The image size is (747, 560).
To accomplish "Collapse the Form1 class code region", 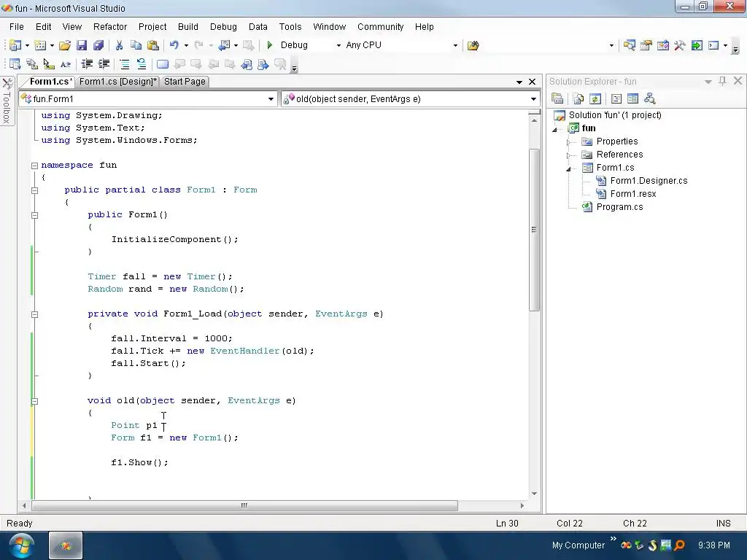I will point(34,190).
